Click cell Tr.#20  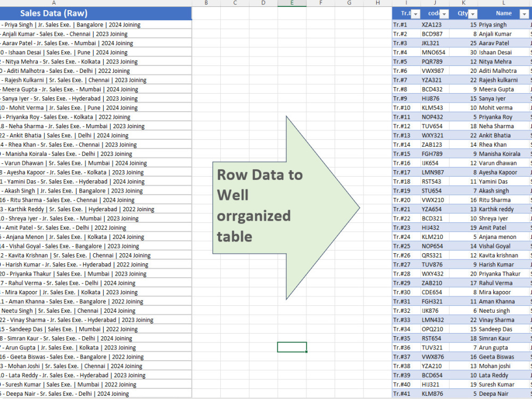(406, 200)
